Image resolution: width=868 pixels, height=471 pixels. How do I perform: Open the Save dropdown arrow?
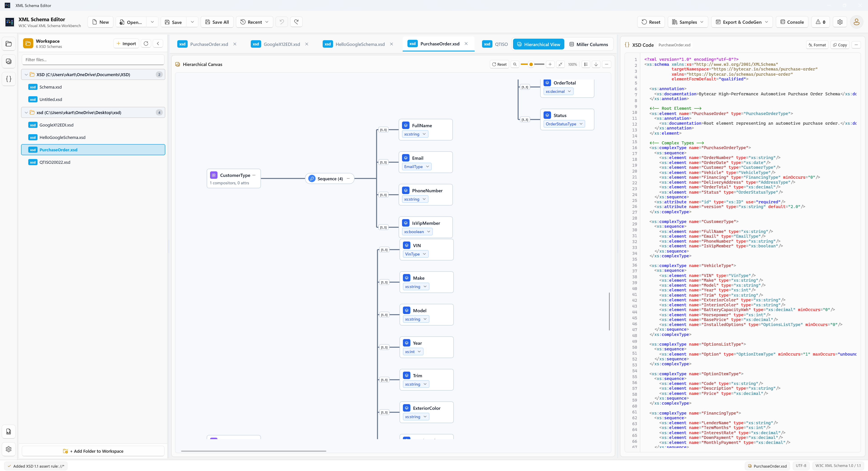coord(192,22)
